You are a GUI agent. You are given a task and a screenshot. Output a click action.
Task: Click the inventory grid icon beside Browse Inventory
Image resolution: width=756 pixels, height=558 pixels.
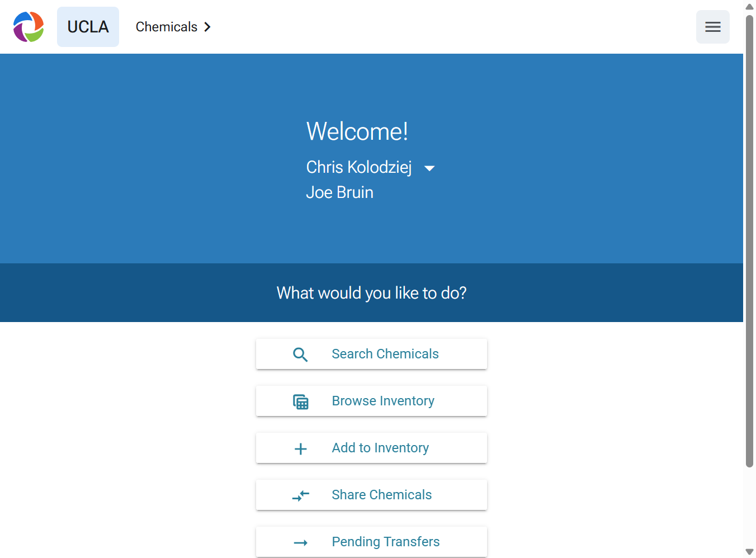tap(301, 401)
